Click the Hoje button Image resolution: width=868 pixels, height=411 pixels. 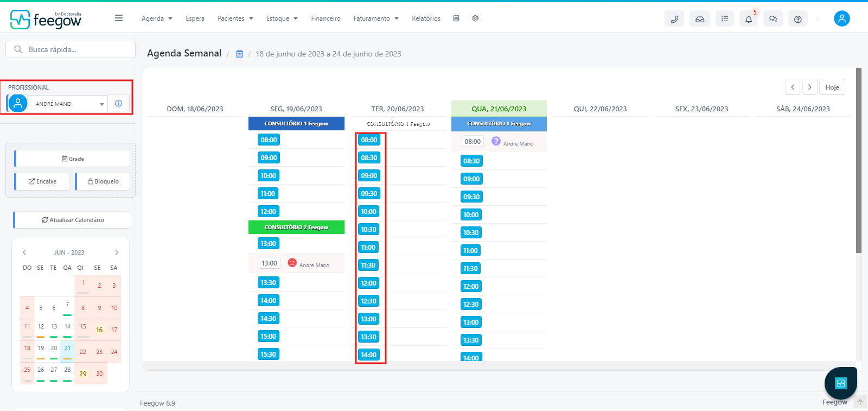pos(832,87)
